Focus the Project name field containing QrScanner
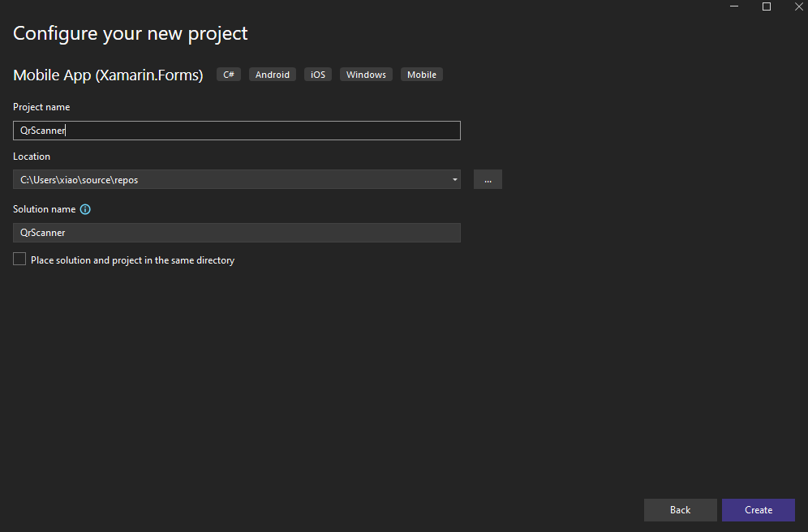The width and height of the screenshot is (808, 532). pos(236,131)
